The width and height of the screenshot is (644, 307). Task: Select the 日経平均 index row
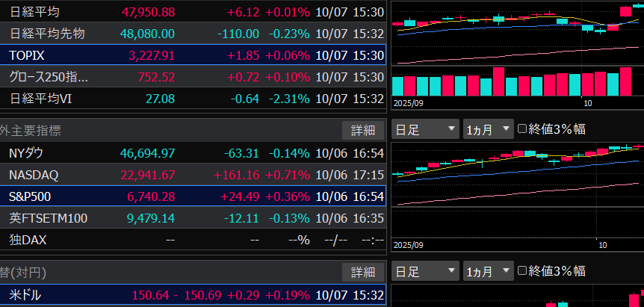point(193,12)
